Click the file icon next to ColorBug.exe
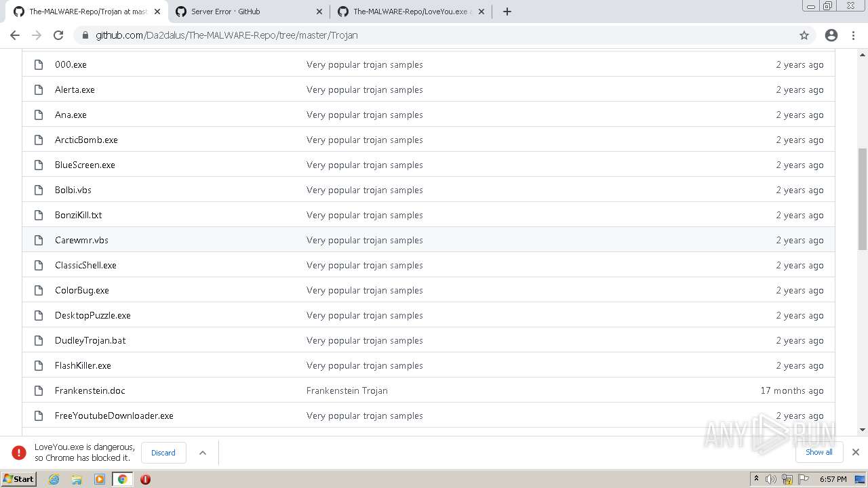 click(x=39, y=290)
